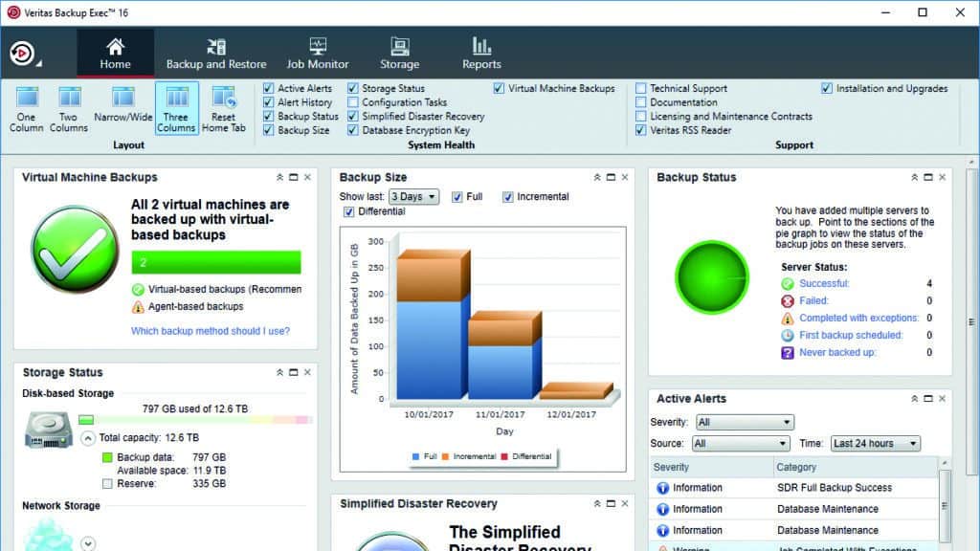Click Never backed up link
The width and height of the screenshot is (980, 551).
point(837,352)
